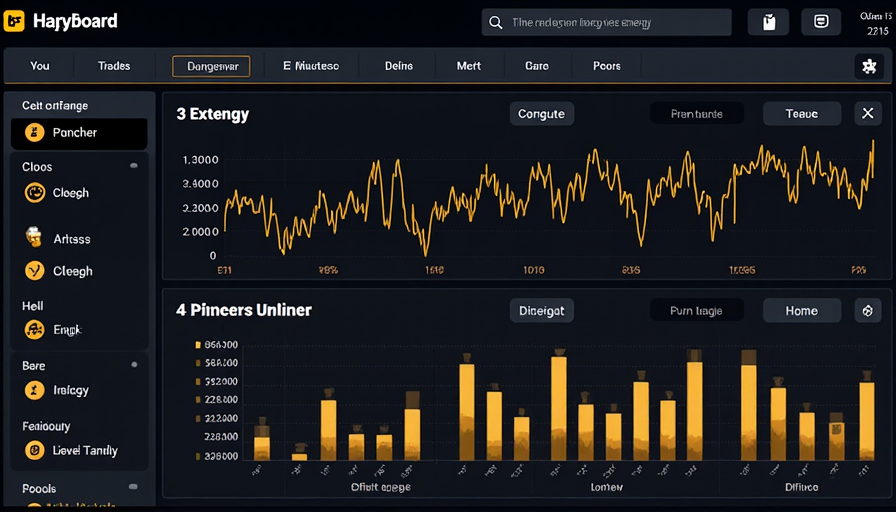Viewport: 896px width, 512px height.
Task: Click the HaryBoard logo icon
Action: point(15,21)
